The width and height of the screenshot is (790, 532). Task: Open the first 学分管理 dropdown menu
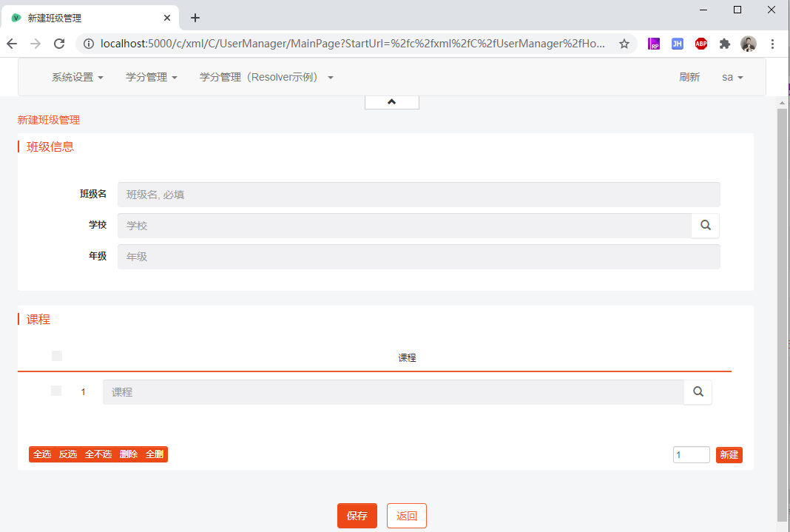pyautogui.click(x=151, y=77)
